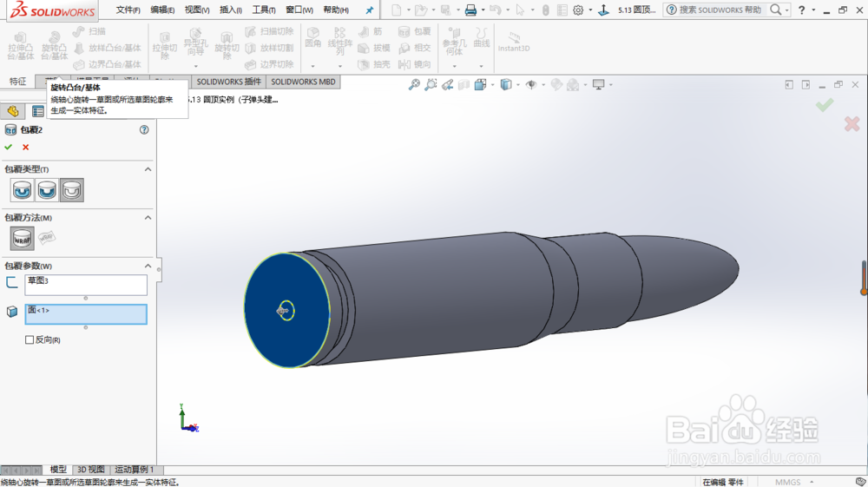The image size is (868, 487).
Task: Open the 3D 视图 bottom tab
Action: (91, 470)
